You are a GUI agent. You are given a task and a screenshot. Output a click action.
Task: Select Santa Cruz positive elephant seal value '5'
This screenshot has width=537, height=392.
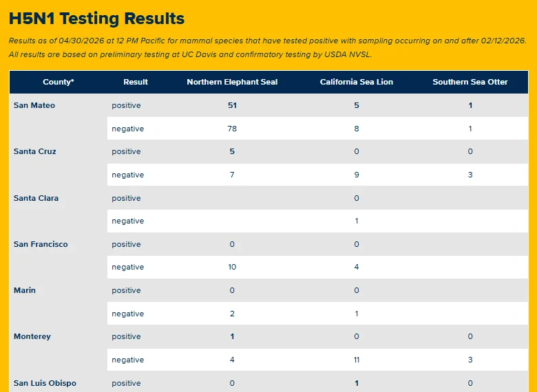point(232,151)
